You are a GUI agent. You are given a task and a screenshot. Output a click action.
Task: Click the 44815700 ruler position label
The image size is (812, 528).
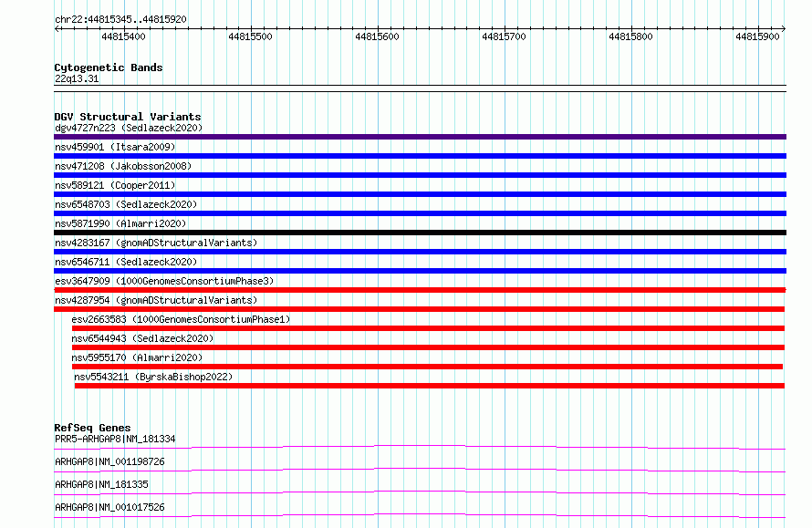tap(504, 36)
